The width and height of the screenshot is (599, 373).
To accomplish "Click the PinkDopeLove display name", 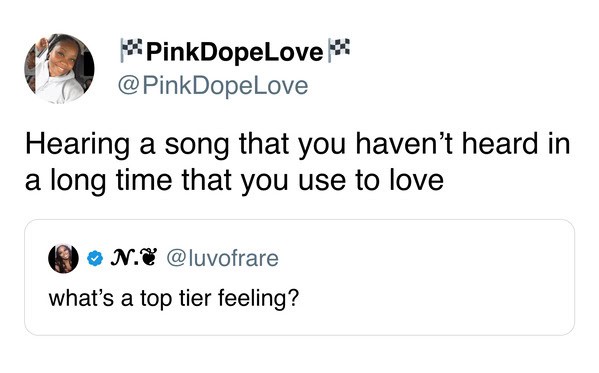I will pyautogui.click(x=235, y=52).
